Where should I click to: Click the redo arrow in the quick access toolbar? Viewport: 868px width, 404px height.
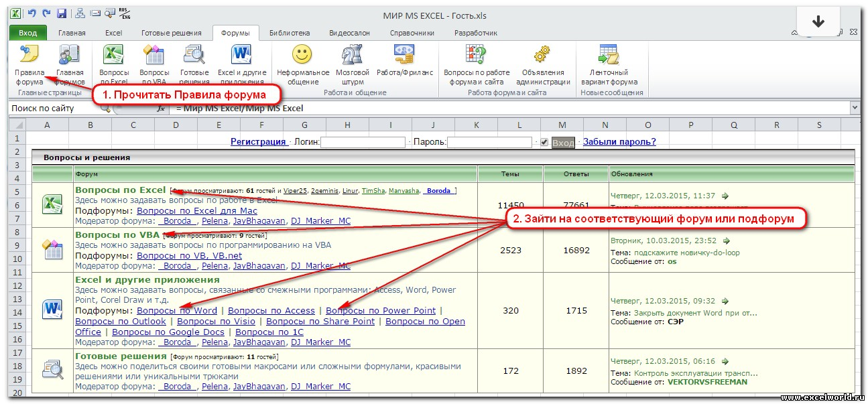point(46,13)
